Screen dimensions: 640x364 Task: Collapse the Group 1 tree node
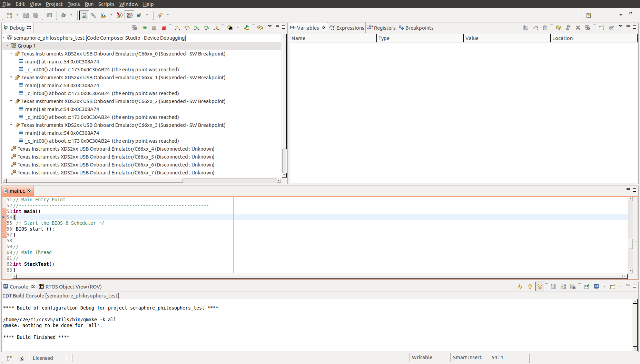(7, 45)
